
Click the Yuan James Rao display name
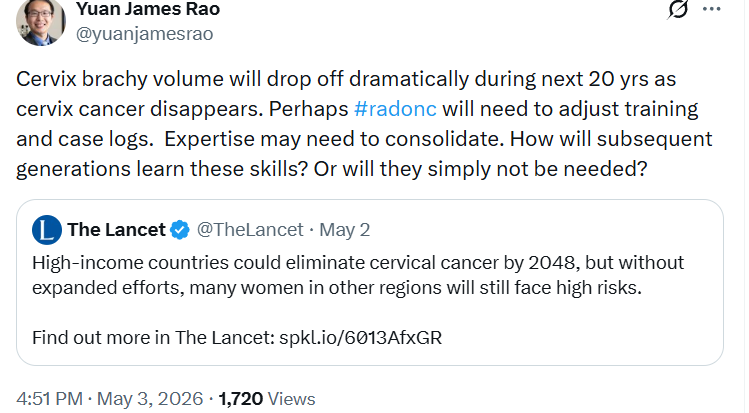pos(148,9)
